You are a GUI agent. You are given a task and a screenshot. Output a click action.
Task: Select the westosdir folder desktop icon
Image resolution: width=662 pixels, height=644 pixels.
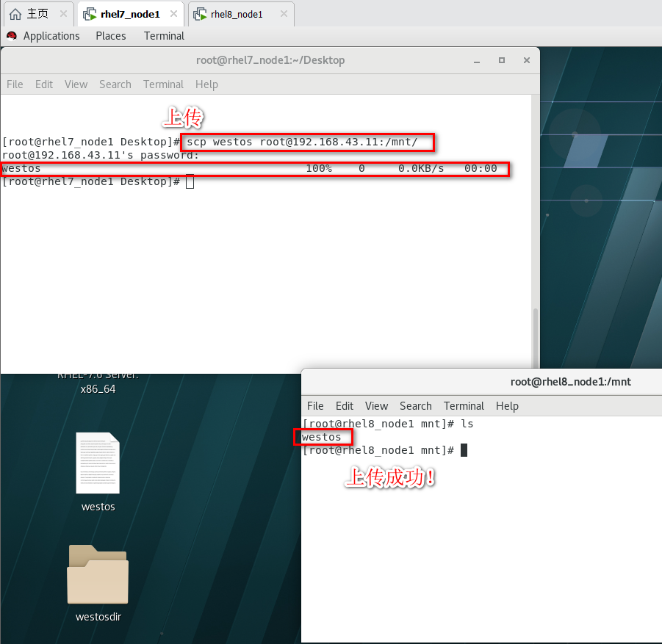click(98, 574)
